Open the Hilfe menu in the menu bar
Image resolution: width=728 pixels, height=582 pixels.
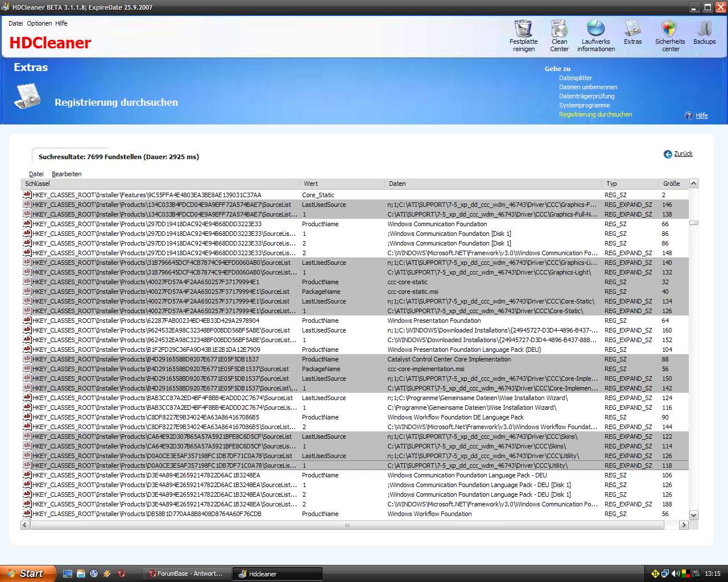click(x=61, y=23)
